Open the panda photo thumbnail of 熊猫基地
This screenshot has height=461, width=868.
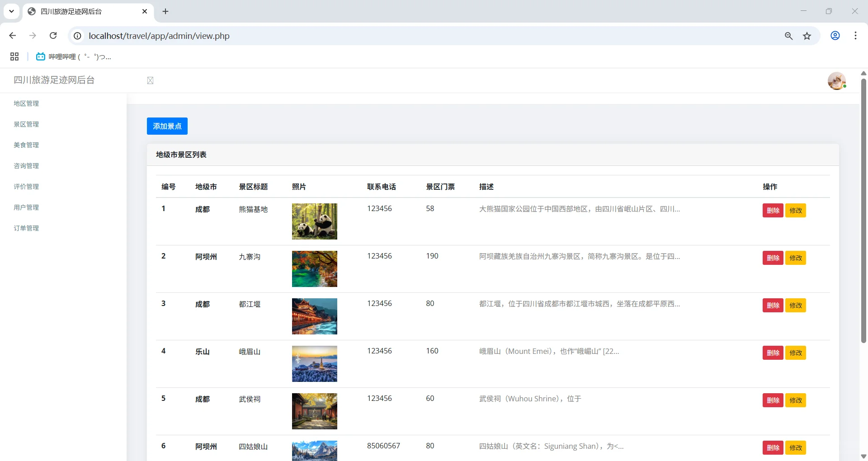point(314,221)
